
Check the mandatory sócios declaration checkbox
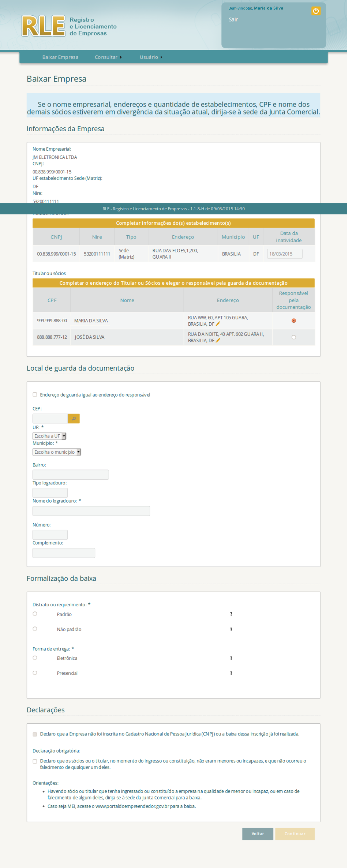35,761
